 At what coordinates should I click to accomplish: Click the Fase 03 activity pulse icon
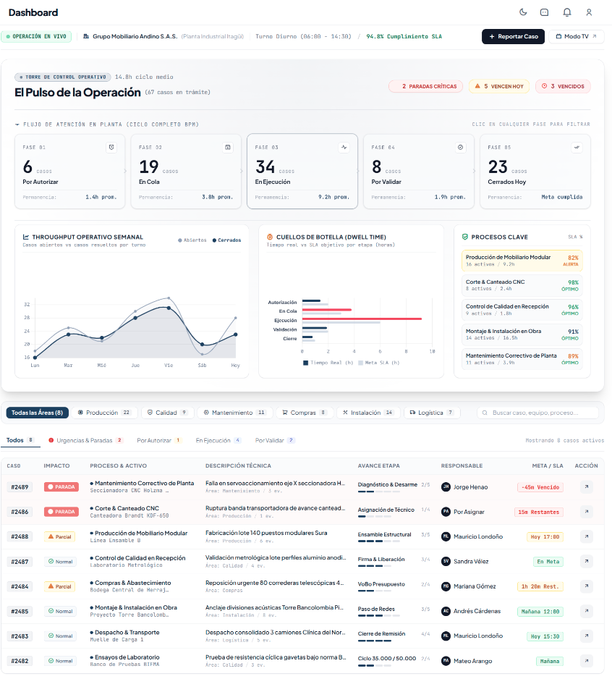point(344,148)
